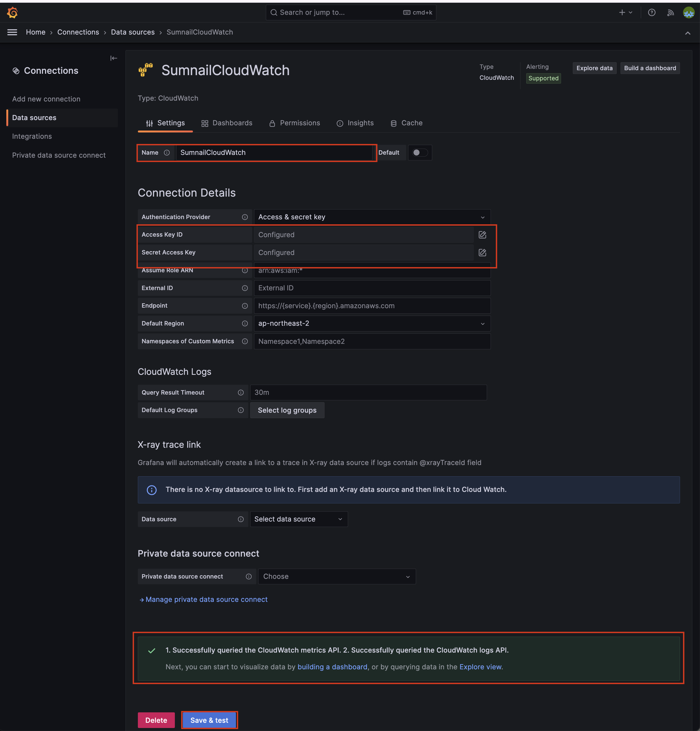The height and width of the screenshot is (731, 700).
Task: Click the Query Result Timeout input
Action: click(x=368, y=392)
